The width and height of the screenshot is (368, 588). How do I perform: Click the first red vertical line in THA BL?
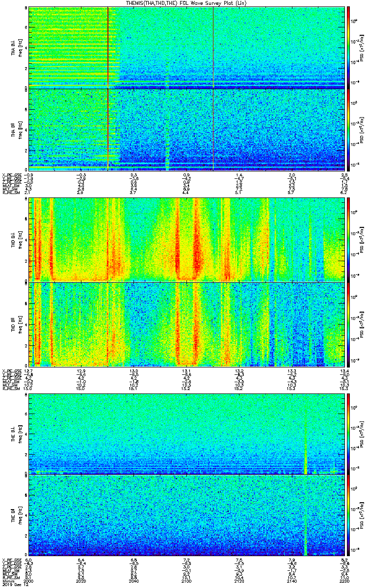pyautogui.click(x=107, y=48)
